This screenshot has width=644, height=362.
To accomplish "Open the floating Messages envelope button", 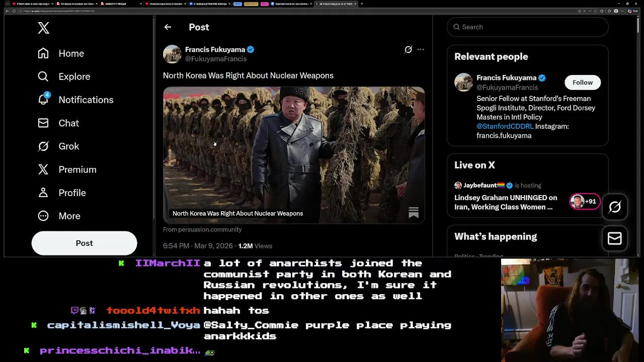I will [x=615, y=238].
